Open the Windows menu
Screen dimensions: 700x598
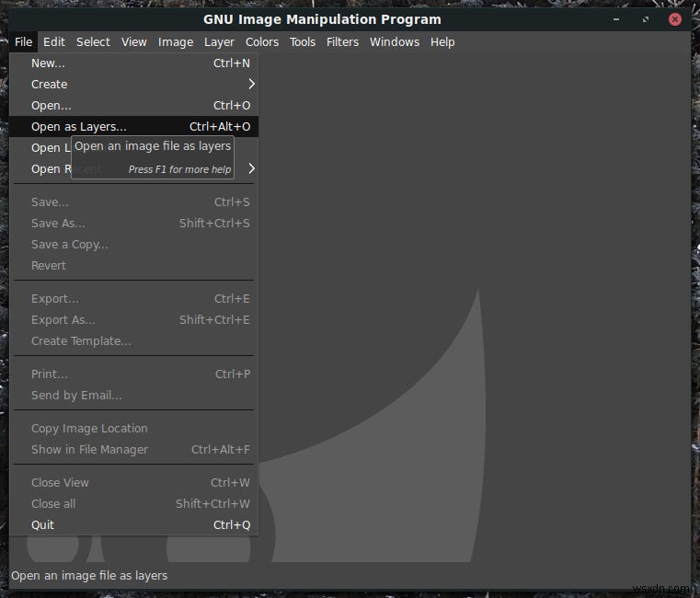tap(395, 42)
